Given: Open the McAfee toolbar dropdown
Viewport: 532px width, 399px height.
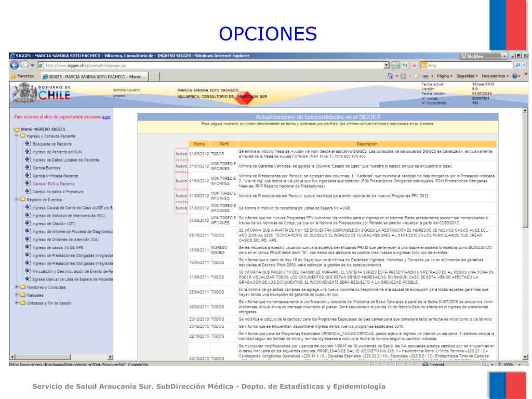Looking at the screenshot, I should (x=504, y=56).
